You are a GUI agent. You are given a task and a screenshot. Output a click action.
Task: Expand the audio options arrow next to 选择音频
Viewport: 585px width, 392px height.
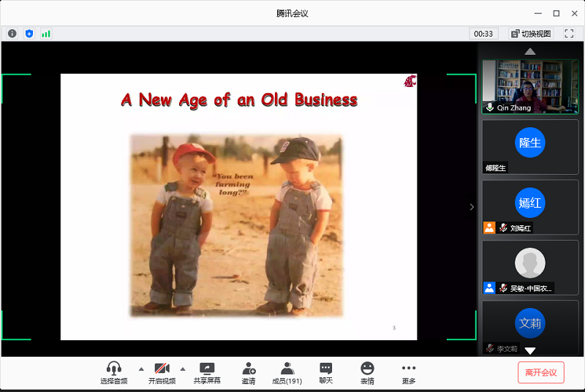(x=141, y=369)
